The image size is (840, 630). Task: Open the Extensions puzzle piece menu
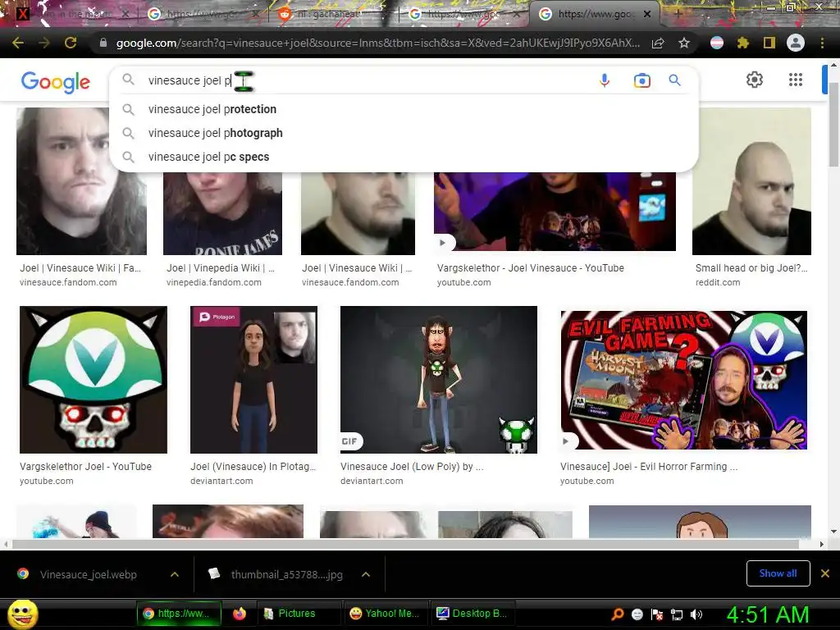point(743,43)
